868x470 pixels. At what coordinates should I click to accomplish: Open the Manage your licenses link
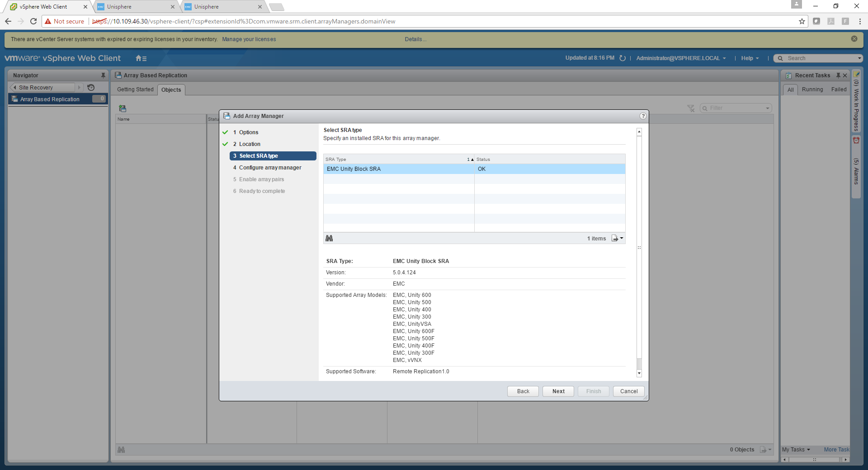click(x=249, y=39)
